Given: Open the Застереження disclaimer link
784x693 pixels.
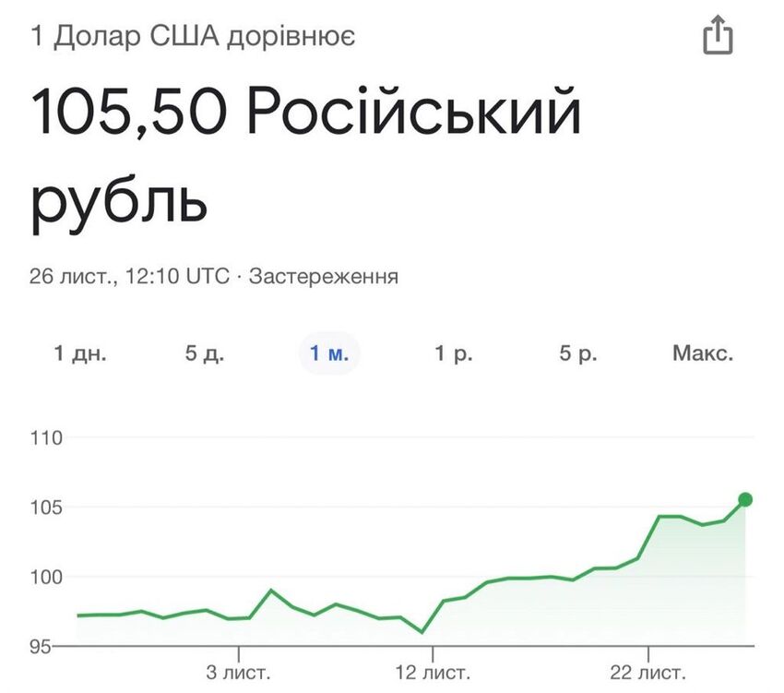Looking at the screenshot, I should [324, 276].
